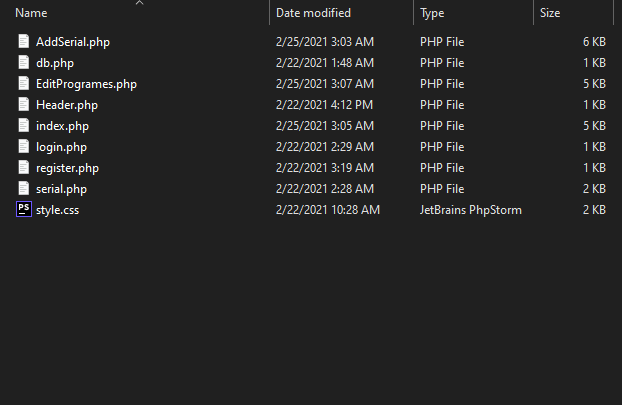This screenshot has width=622, height=405.
Task: Click the login.php file icon
Action: click(24, 147)
